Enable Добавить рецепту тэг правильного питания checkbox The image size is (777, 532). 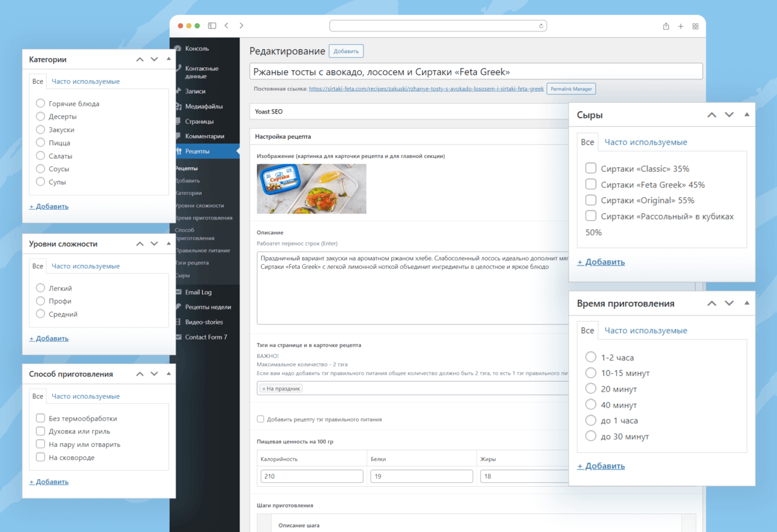(260, 419)
